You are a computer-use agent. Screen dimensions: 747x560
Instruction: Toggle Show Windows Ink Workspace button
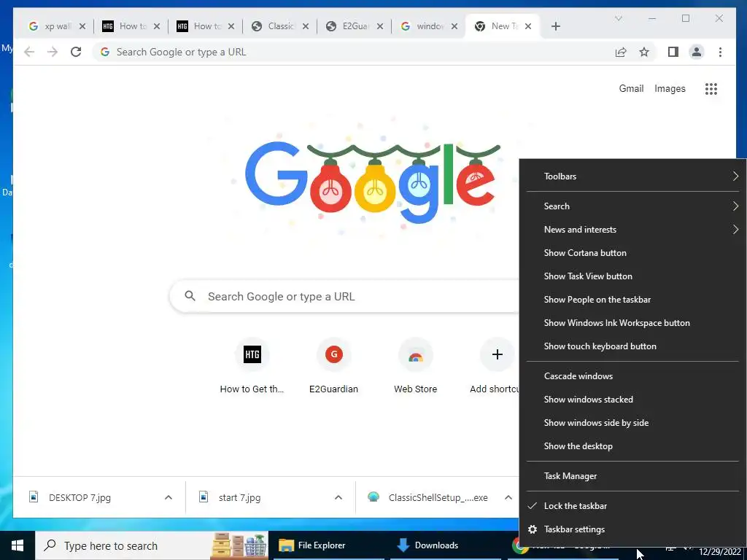(x=632, y=323)
